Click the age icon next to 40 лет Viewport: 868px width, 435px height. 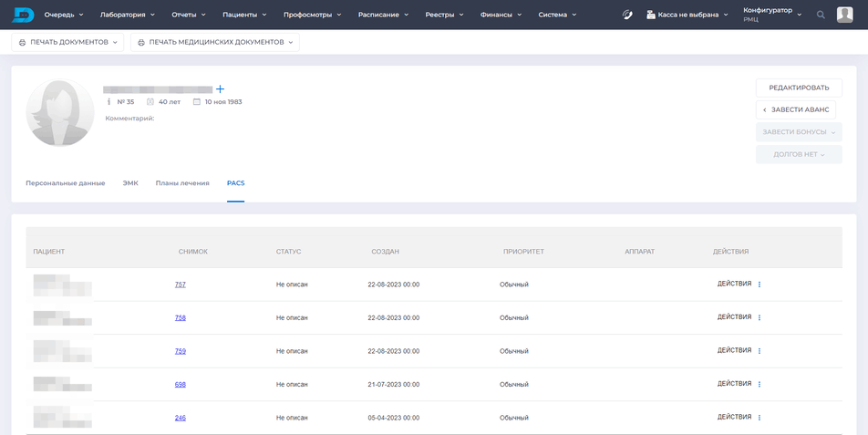pyautogui.click(x=150, y=102)
